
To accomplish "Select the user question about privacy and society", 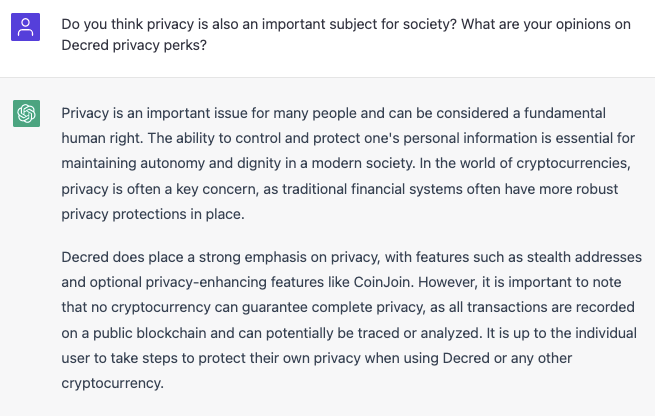I will (346, 35).
